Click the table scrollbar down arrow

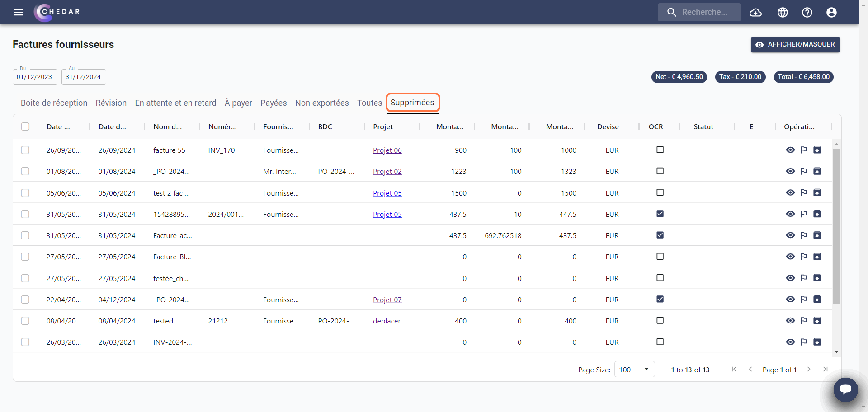tap(836, 351)
